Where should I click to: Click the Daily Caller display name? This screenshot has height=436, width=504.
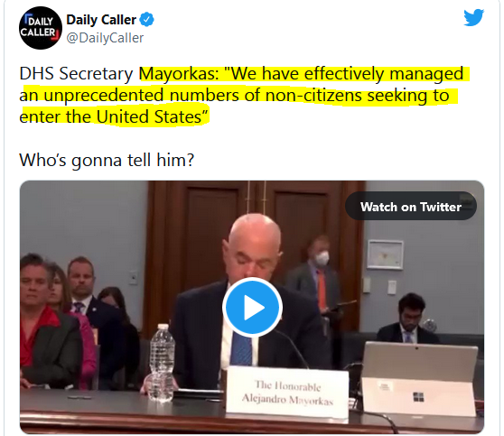click(101, 20)
